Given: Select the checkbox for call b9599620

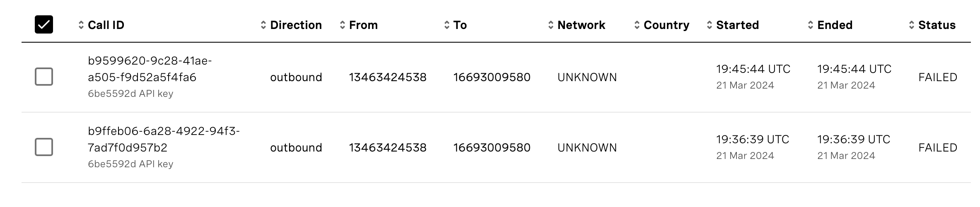Looking at the screenshot, I should coord(44,77).
